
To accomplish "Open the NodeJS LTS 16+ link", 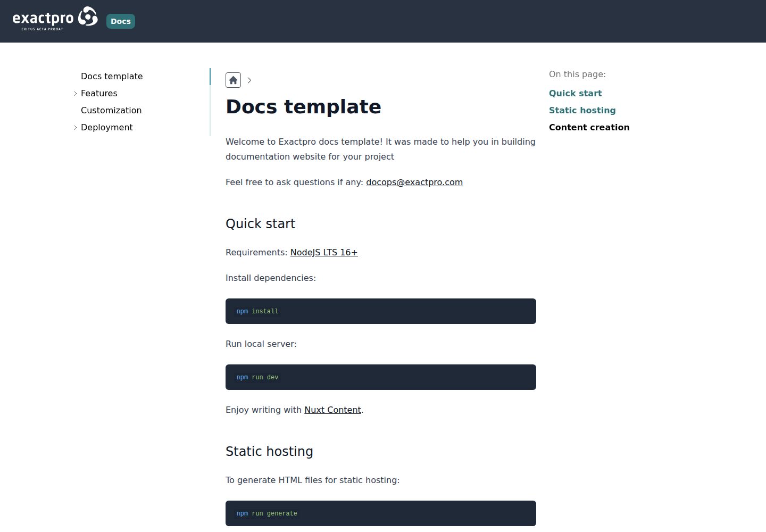I will [324, 252].
